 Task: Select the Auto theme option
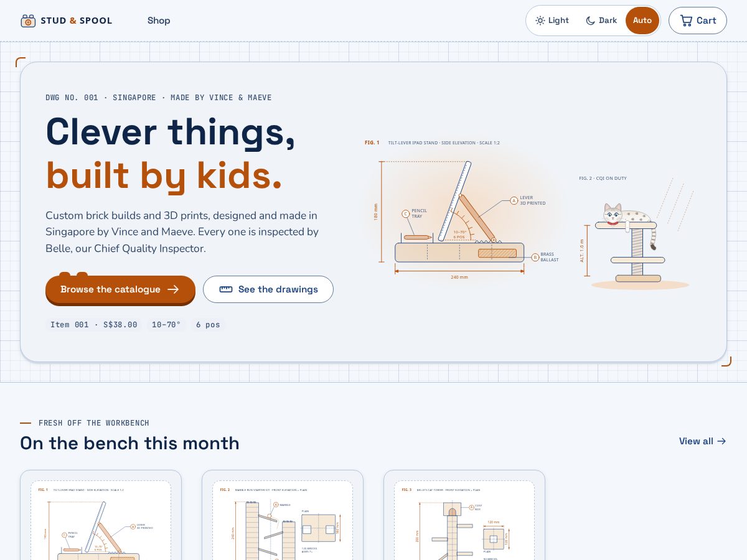point(642,21)
